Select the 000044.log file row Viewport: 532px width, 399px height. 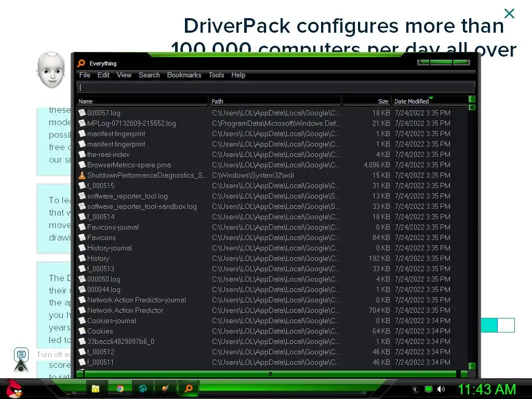[272, 289]
